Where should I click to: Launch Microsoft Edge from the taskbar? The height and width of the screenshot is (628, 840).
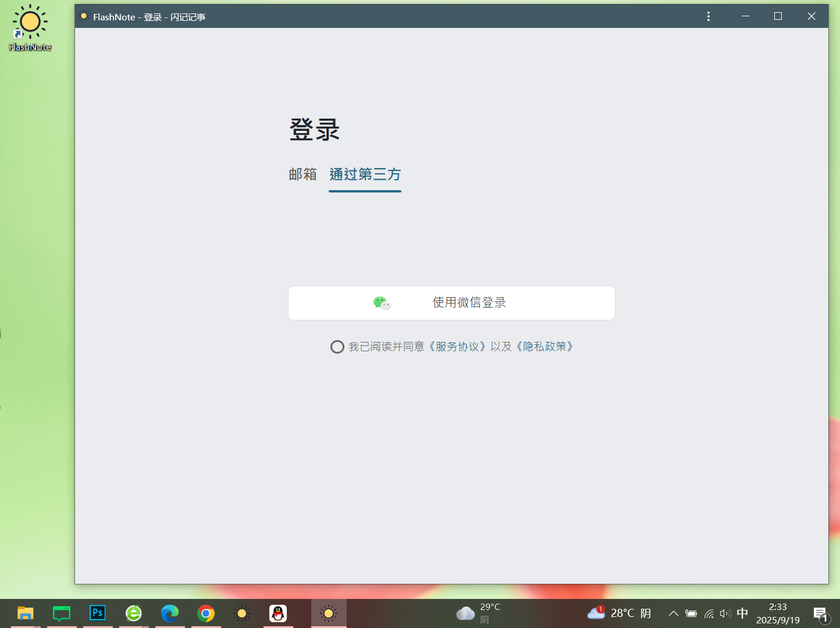pyautogui.click(x=170, y=613)
